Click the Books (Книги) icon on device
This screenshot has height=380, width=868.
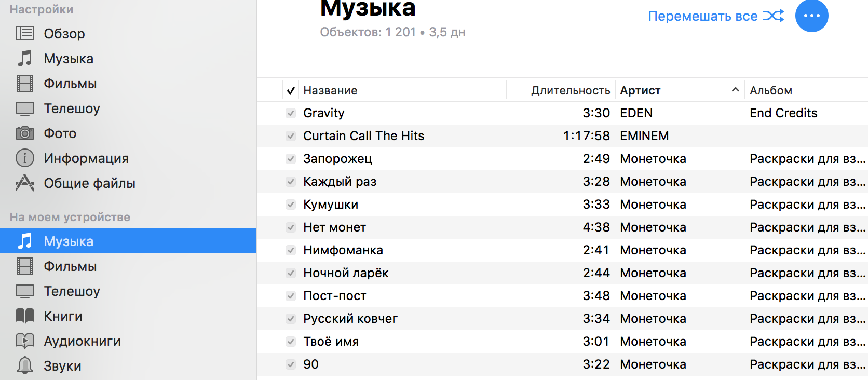pyautogui.click(x=25, y=316)
